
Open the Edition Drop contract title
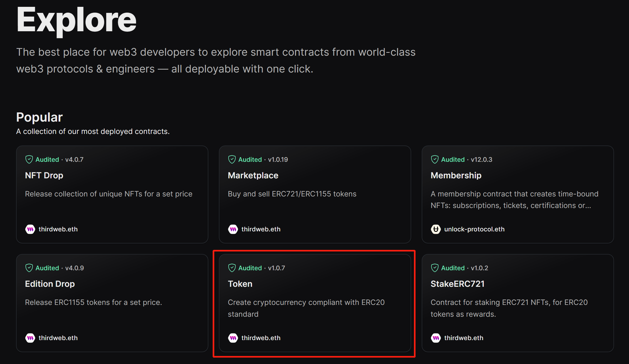[50, 284]
